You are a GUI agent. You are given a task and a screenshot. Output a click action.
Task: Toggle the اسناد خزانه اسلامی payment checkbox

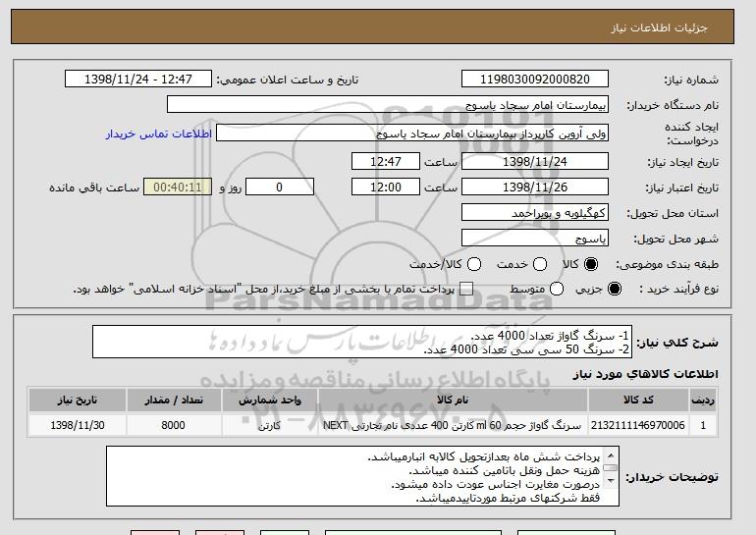tap(466, 289)
